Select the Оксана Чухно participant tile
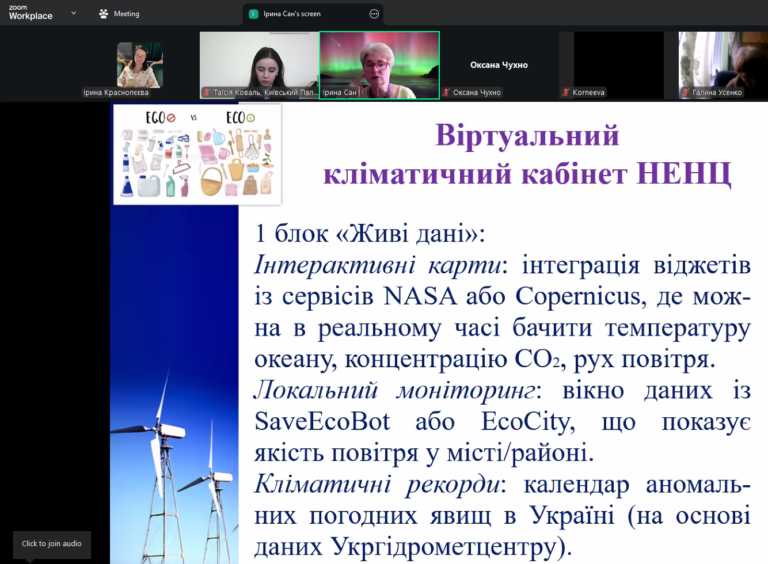Image resolution: width=768 pixels, height=564 pixels. coord(499,65)
